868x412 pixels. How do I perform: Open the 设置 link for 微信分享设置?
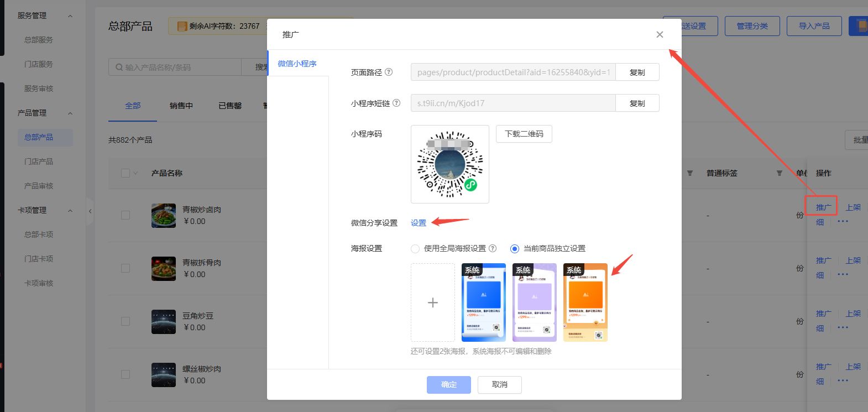point(419,223)
